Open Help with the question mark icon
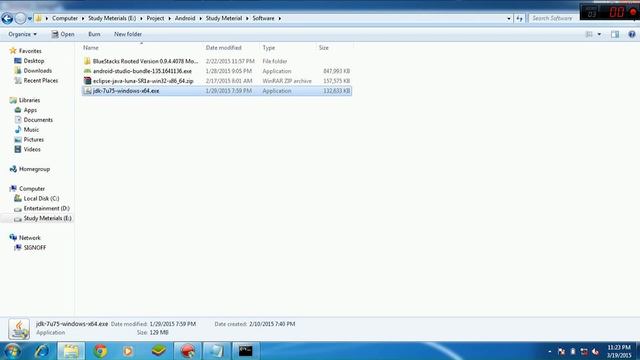Viewport: 640px width, 360px height. tap(632, 34)
